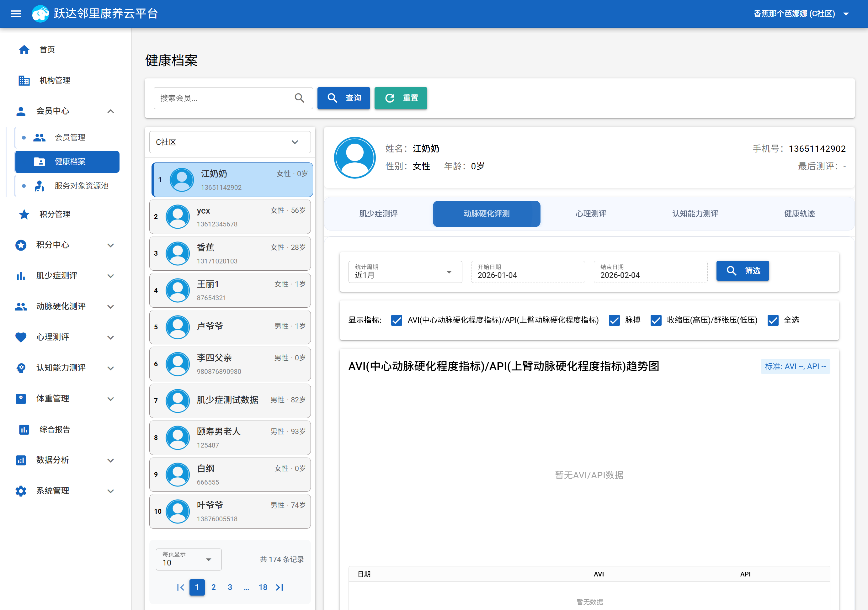This screenshot has width=868, height=610.
Task: Expand the 系统管理 sidebar section
Action: pos(110,491)
